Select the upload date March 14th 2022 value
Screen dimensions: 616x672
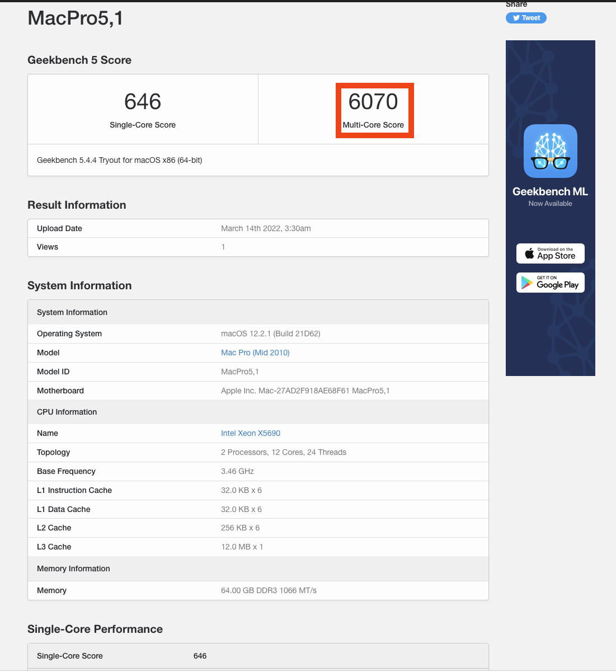(x=266, y=228)
